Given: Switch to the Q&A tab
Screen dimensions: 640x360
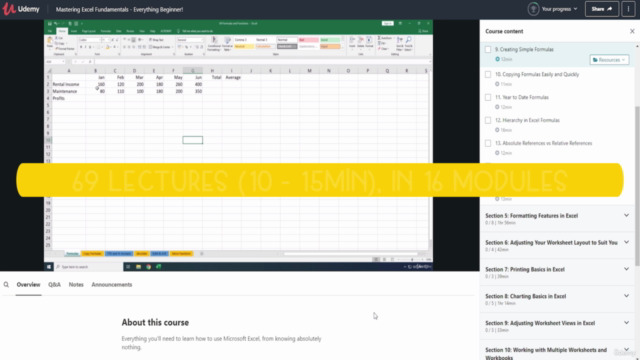Looking at the screenshot, I should tap(54, 284).
